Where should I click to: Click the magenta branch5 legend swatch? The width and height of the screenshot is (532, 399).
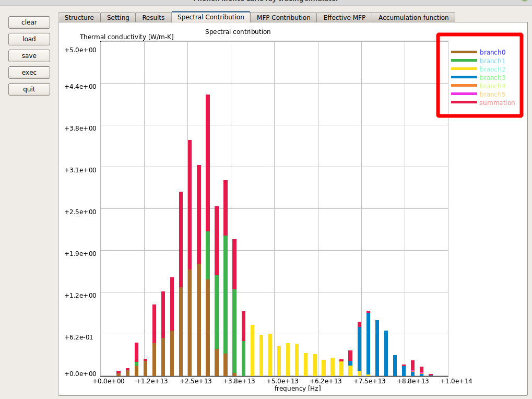pos(464,93)
